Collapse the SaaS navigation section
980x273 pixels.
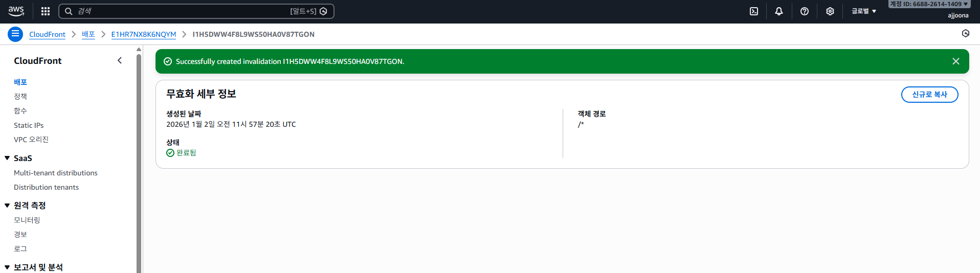coord(7,158)
